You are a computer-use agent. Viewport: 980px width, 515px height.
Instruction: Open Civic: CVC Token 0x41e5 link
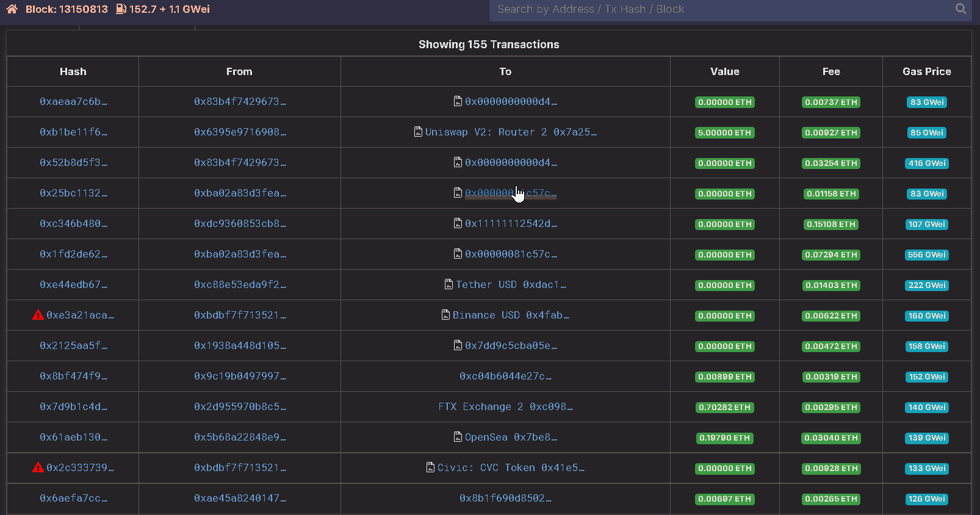(x=511, y=468)
